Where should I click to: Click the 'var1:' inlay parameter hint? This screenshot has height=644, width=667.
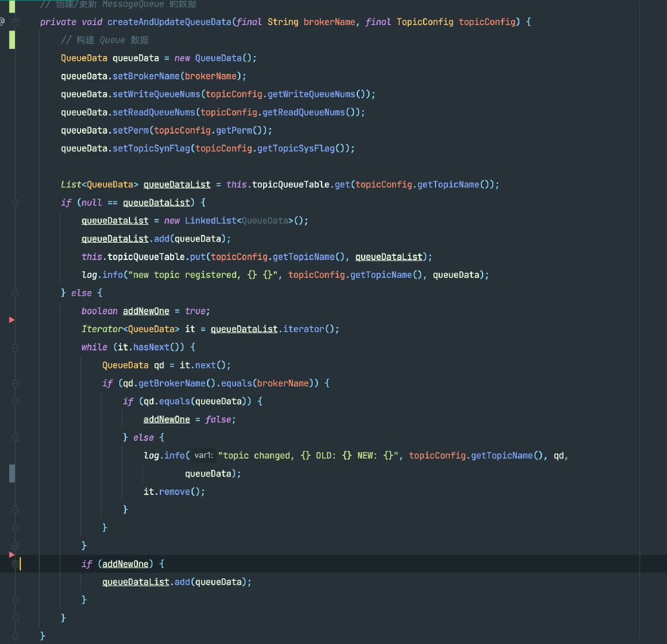[203, 456]
